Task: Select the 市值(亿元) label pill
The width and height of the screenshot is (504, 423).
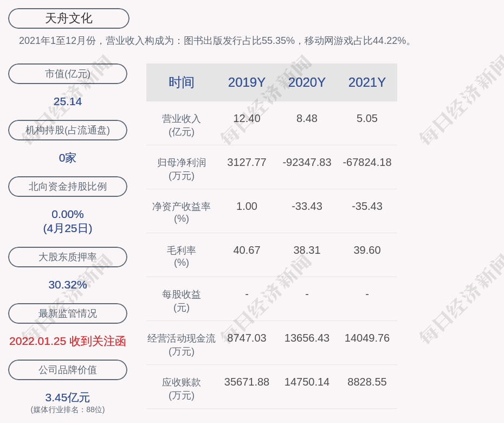Action: [x=68, y=74]
